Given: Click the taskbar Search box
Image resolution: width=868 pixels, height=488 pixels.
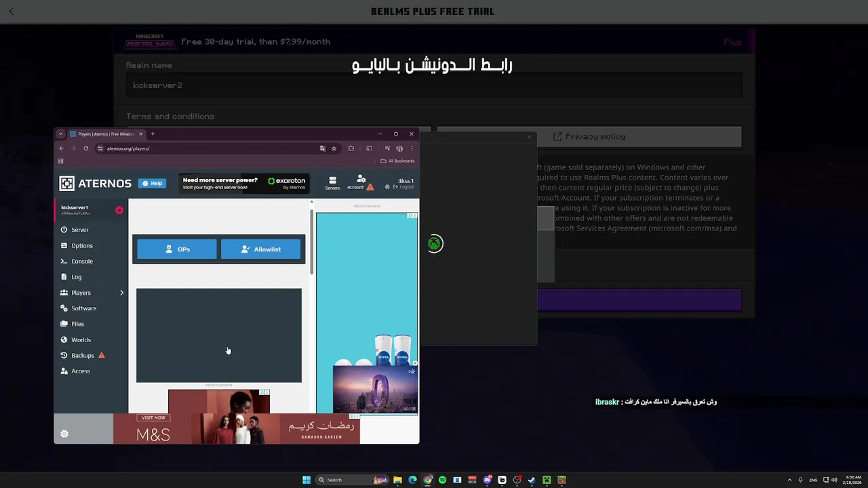Looking at the screenshot, I should (353, 480).
